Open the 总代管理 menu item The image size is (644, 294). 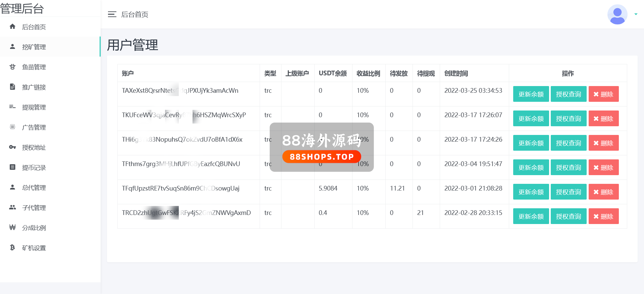[34, 188]
